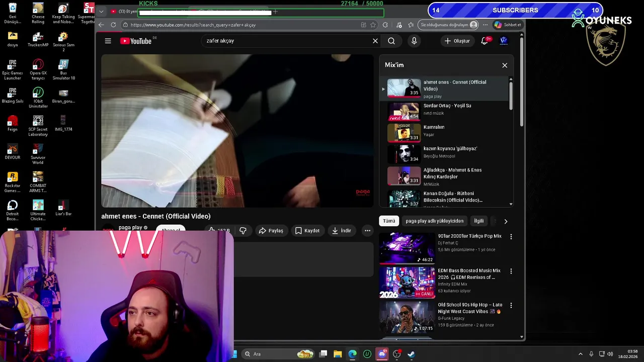Viewport: 644px width, 362px height.
Task: Click the magnifier search button
Action: coord(391,41)
